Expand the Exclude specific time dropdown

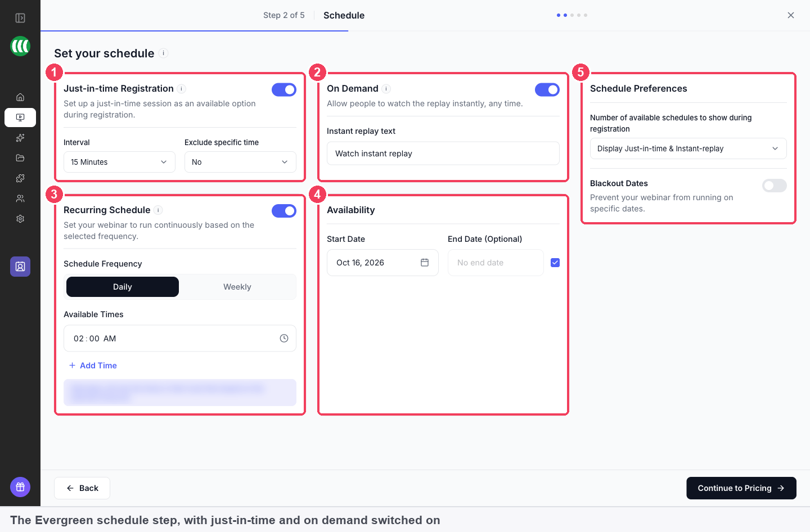pyautogui.click(x=240, y=162)
